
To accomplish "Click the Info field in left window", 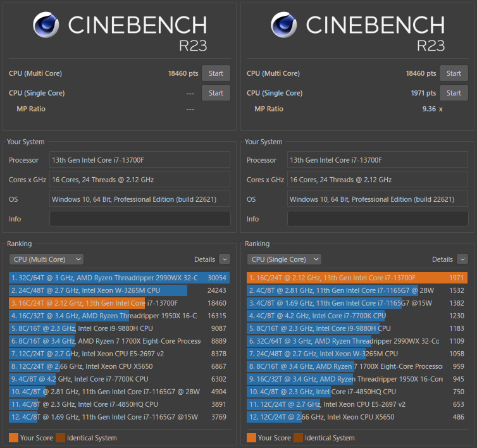I will (x=140, y=219).
